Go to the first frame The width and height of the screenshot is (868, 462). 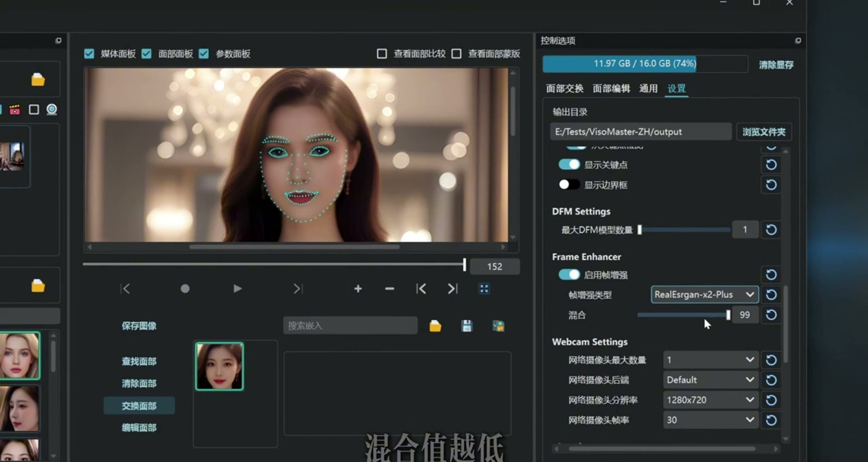coord(125,288)
